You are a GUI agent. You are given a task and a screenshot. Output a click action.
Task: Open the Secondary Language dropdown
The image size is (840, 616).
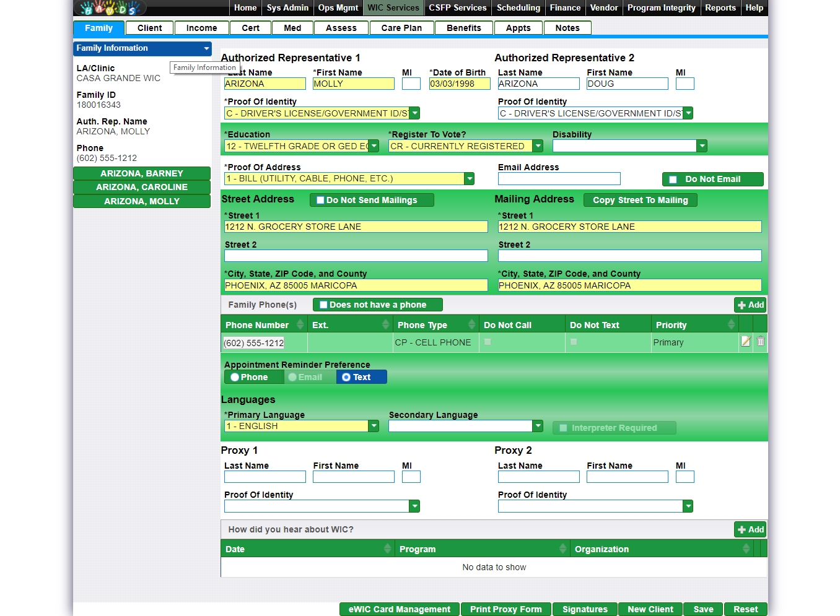click(538, 426)
